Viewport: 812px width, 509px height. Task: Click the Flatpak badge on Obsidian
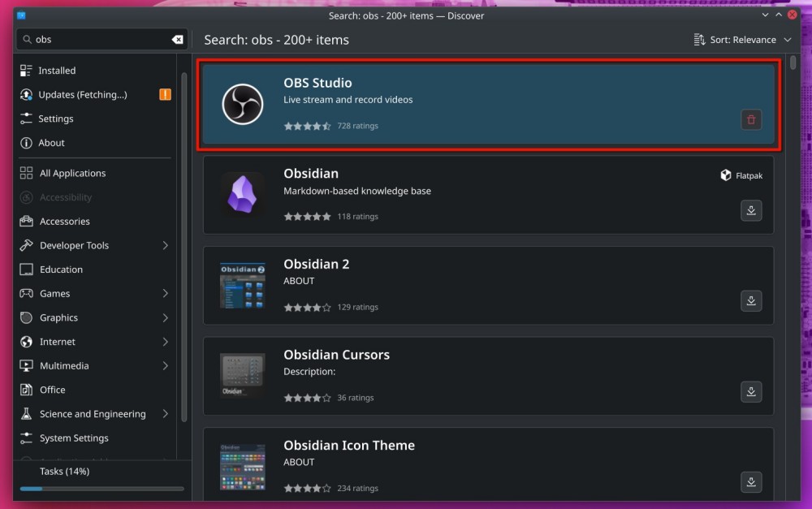(740, 175)
